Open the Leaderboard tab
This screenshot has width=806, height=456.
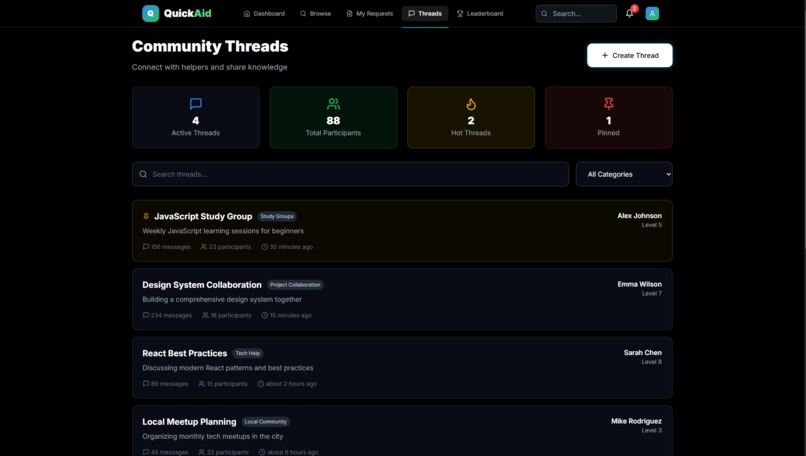[x=480, y=13]
